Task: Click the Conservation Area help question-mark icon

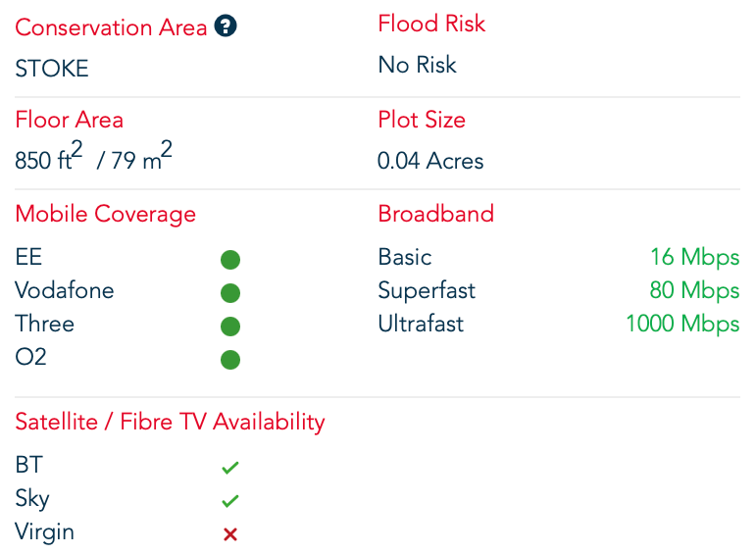Action: (x=226, y=26)
